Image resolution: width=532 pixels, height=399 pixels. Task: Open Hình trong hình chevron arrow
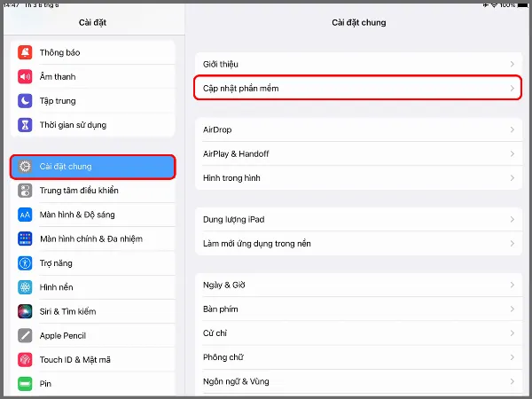coord(512,178)
